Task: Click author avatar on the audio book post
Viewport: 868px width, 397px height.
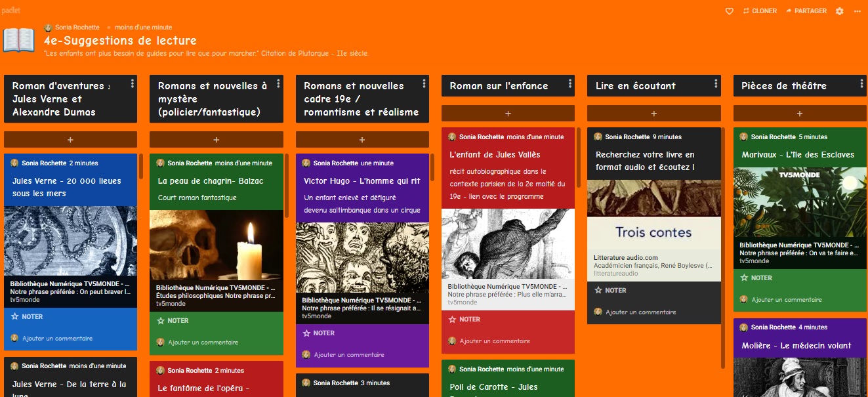Action: click(x=598, y=136)
